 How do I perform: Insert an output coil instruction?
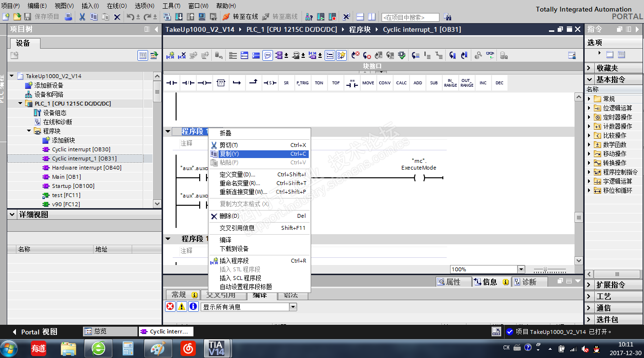click(x=205, y=83)
